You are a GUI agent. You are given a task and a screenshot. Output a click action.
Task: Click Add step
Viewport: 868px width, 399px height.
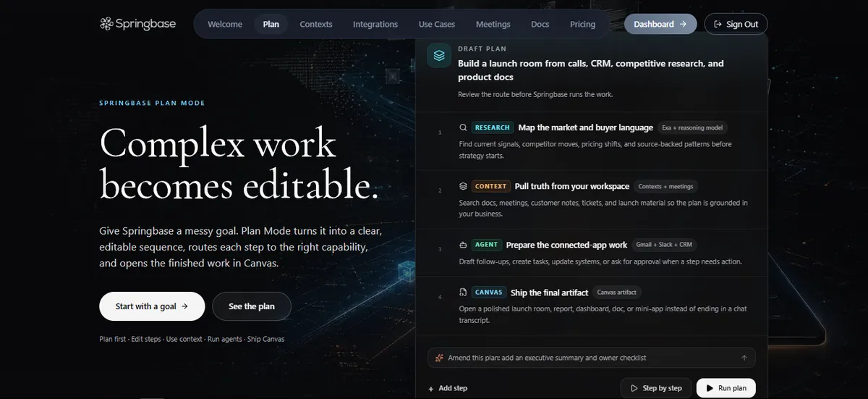[x=448, y=388]
